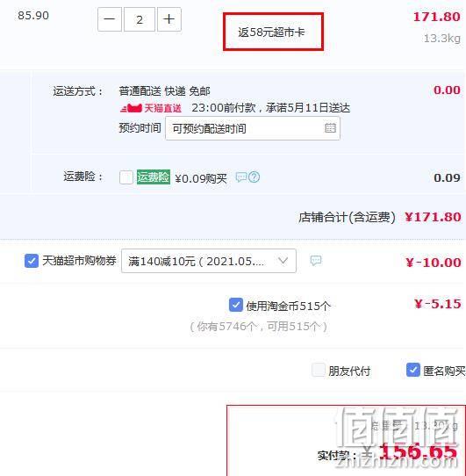This screenshot has height=476, width=466.
Task: Click the 实付款 total amount box
Action: 346,441
